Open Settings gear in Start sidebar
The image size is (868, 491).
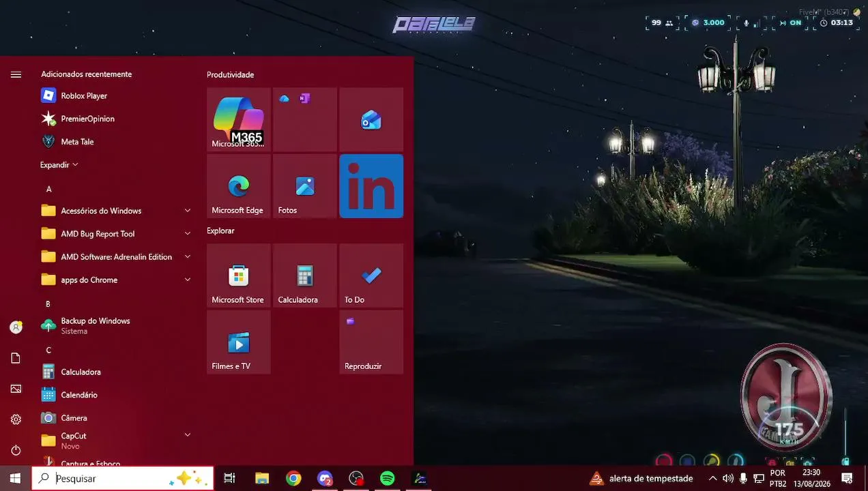click(x=16, y=419)
